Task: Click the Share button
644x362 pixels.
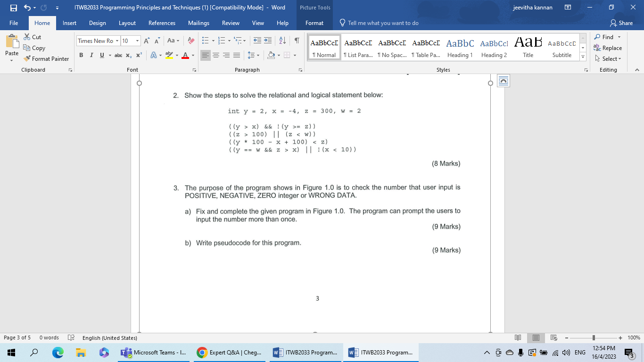Action: pos(621,23)
